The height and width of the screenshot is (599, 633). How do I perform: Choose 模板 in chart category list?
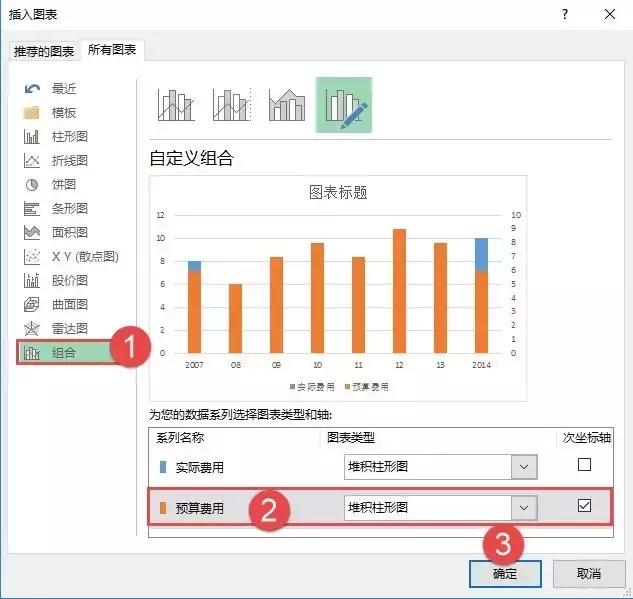64,113
